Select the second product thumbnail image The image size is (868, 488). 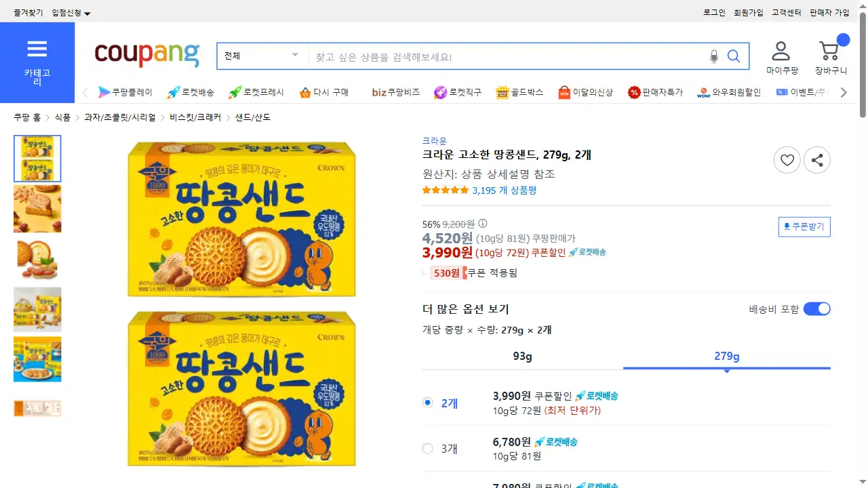(x=37, y=209)
